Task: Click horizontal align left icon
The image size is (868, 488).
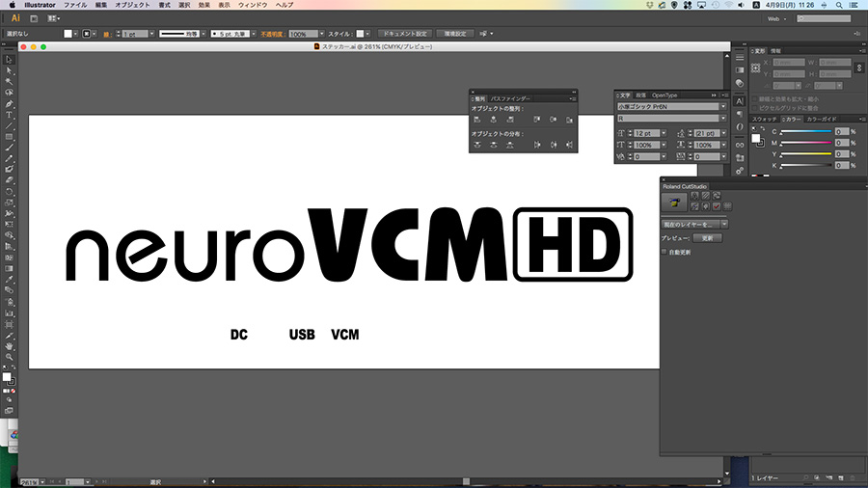Action: point(477,120)
